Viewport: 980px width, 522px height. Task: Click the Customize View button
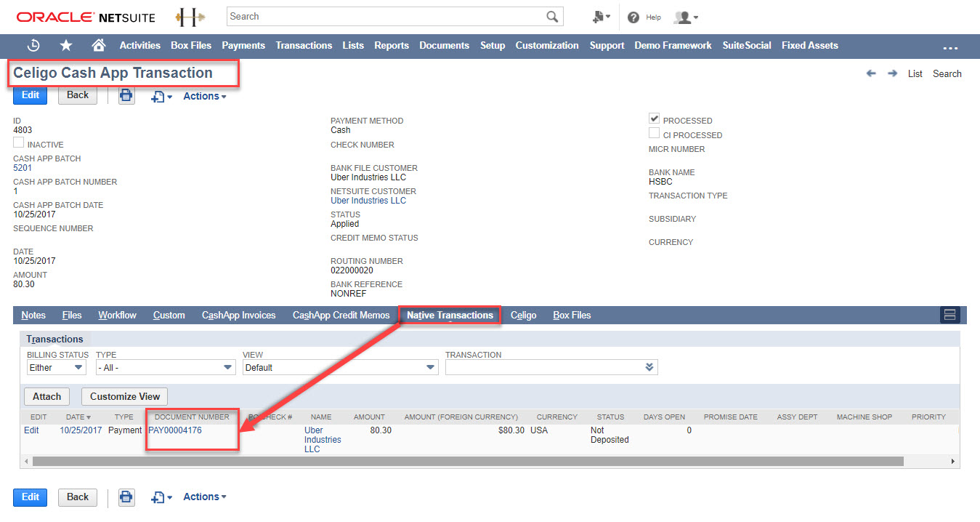tap(125, 396)
